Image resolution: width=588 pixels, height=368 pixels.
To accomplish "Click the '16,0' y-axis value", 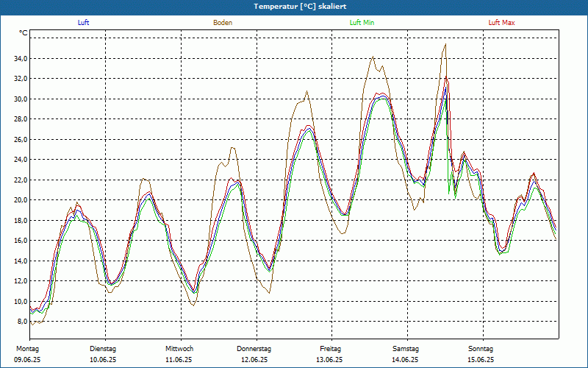I will 21,241.
